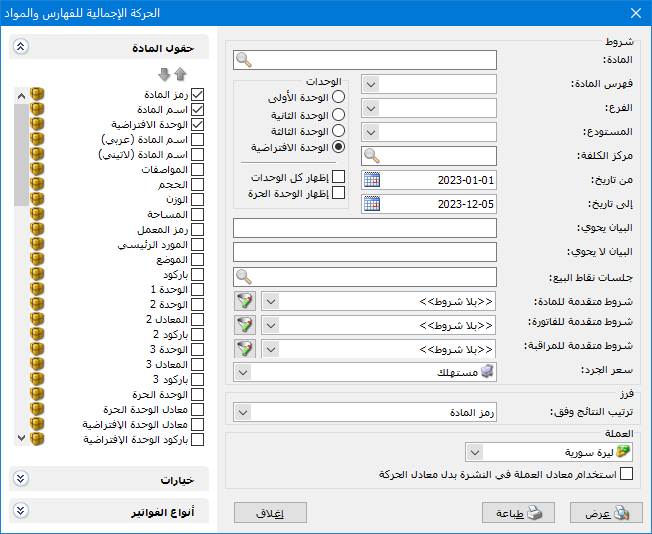Click the box icon beside المواصفات

[x=37, y=169]
